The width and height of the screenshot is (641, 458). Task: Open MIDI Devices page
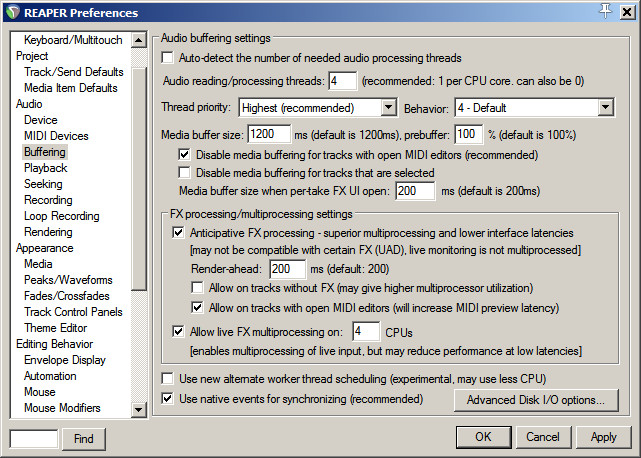tap(56, 135)
